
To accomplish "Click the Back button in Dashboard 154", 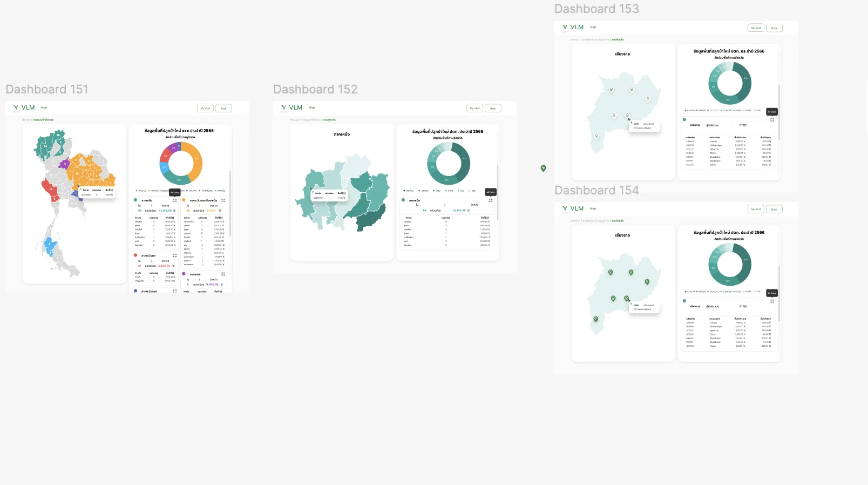I will 774,210.
